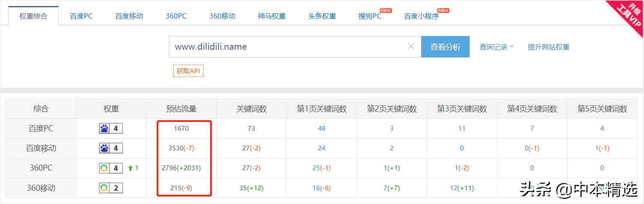Open the 360 Mobile weight badge
The image size is (644, 204).
coord(111,188)
